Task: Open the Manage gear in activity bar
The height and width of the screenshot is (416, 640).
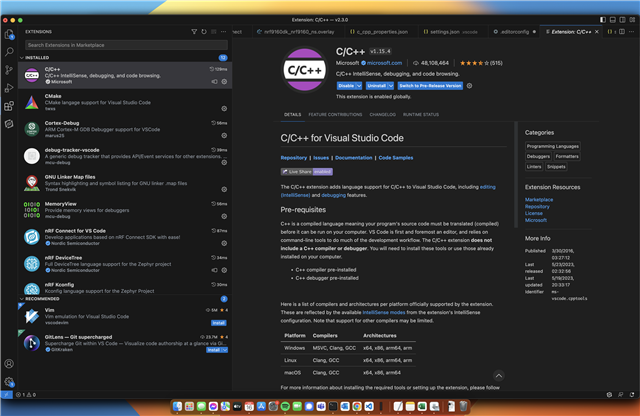Action: (9, 382)
